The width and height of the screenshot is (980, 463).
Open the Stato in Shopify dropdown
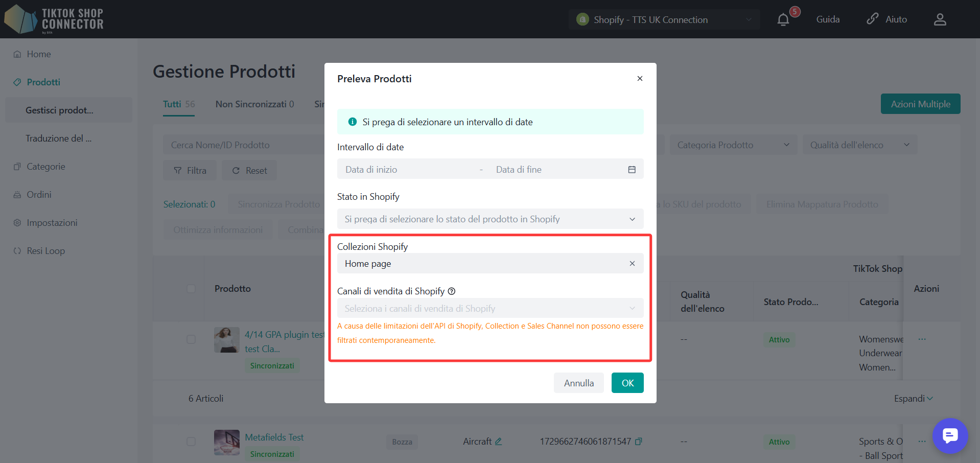[489, 219]
